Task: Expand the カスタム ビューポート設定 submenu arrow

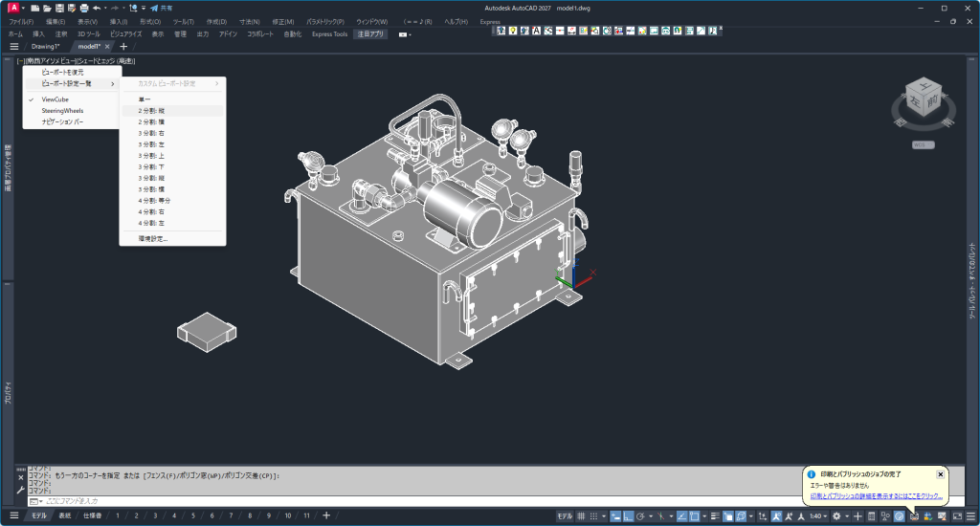Action: click(x=216, y=84)
